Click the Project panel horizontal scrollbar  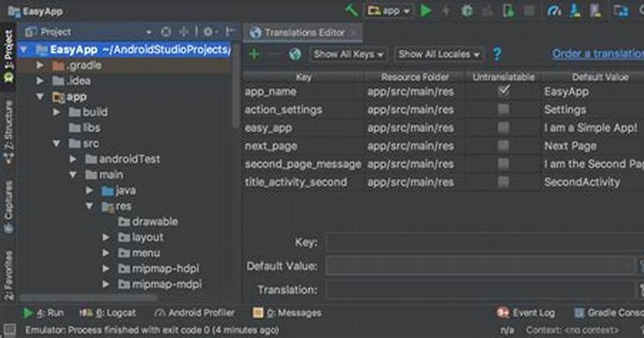88,297
